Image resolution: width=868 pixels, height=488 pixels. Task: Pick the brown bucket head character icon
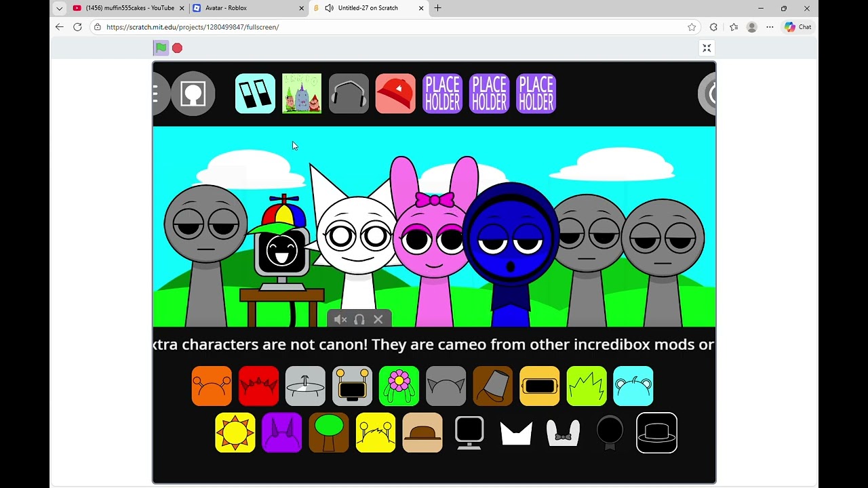[493, 386]
